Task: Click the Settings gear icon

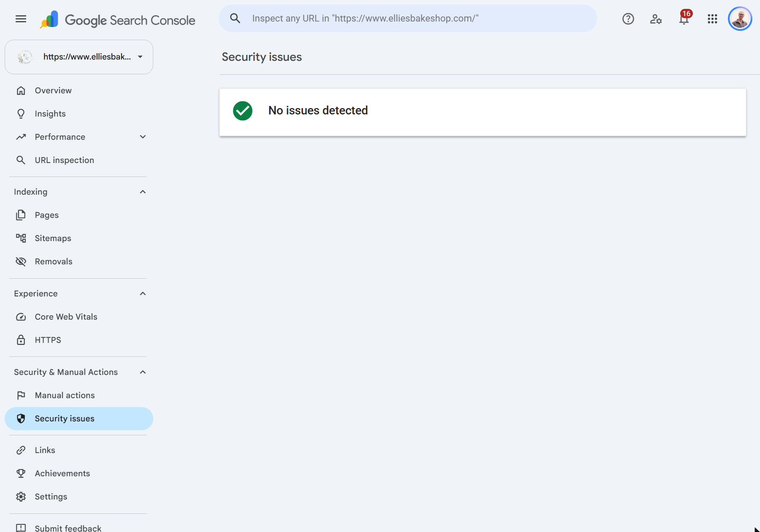Action: pyautogui.click(x=21, y=497)
